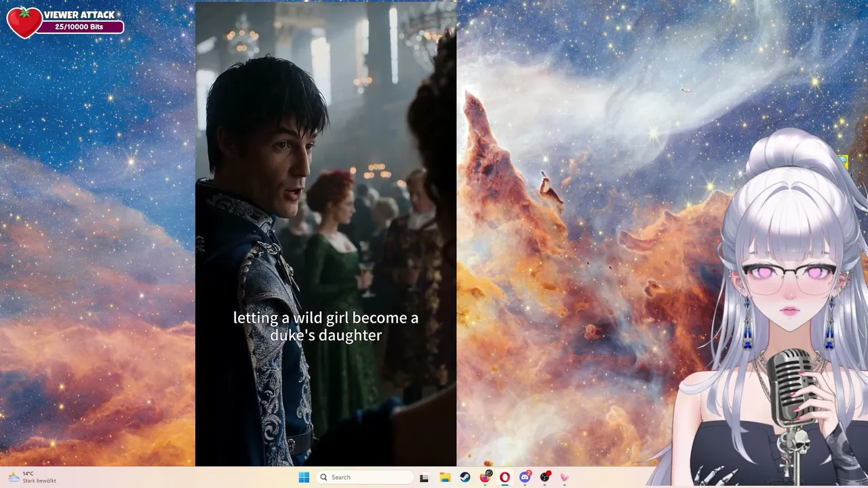Click the video playing in the center
868x488 pixels.
coord(325,234)
